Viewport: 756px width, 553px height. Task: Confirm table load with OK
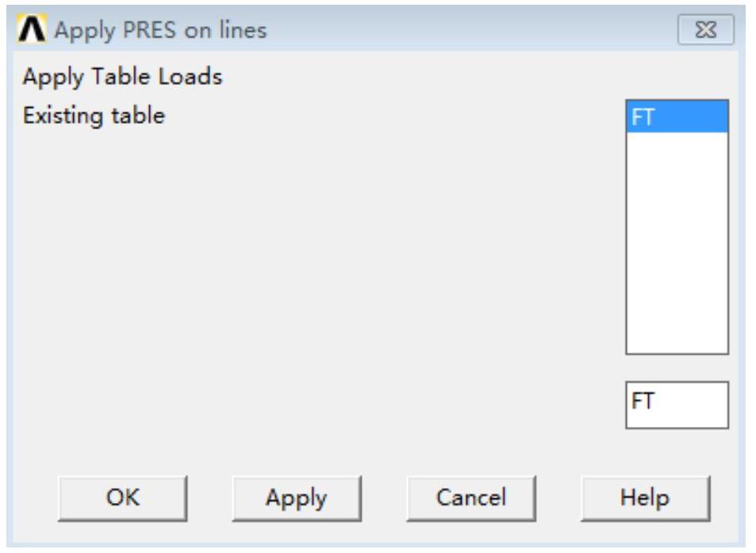122,497
